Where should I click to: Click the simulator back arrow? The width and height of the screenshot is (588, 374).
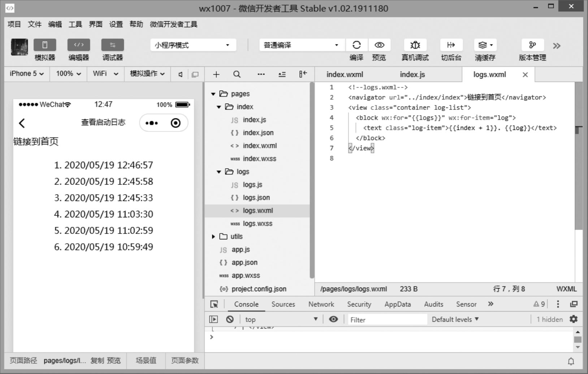[22, 123]
